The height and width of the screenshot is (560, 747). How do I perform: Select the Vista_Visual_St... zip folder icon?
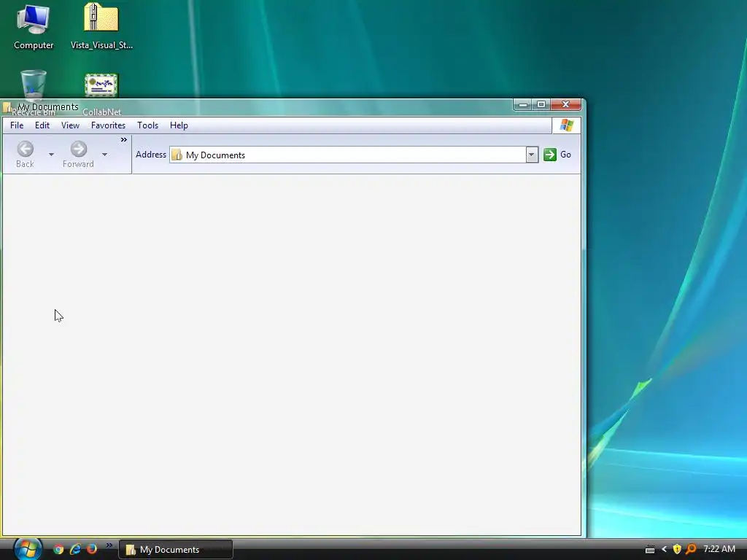pyautogui.click(x=101, y=27)
